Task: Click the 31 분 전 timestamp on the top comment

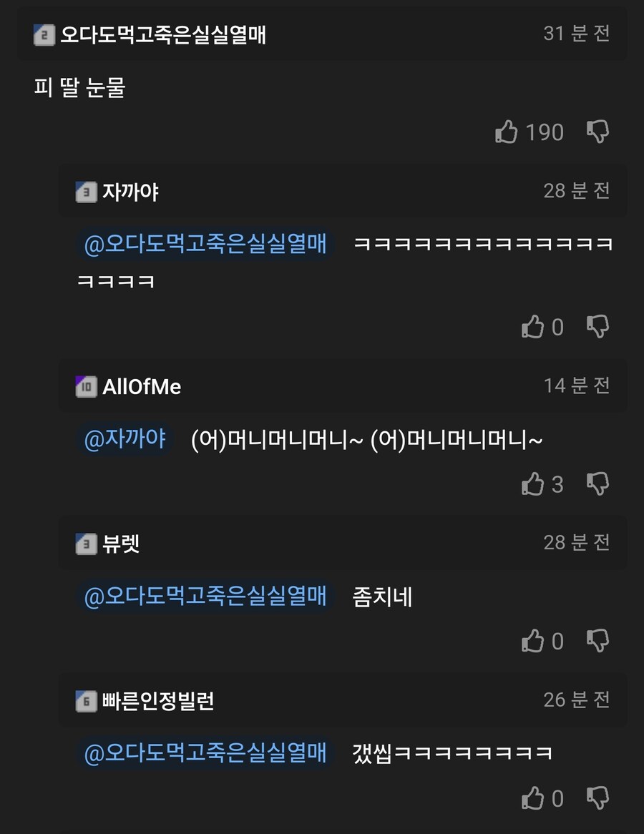Action: [577, 34]
